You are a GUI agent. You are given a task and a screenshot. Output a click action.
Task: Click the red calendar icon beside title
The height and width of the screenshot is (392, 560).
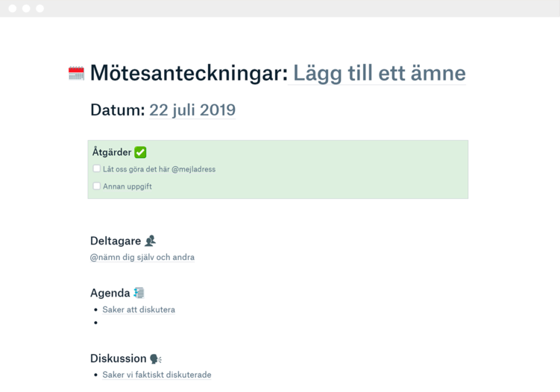click(76, 73)
